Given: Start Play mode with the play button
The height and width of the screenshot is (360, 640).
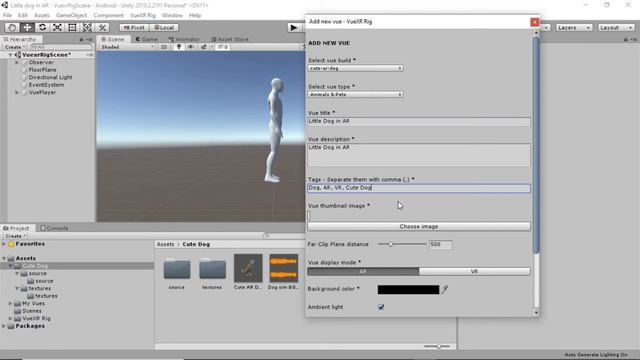Looking at the screenshot, I should click(x=293, y=27).
